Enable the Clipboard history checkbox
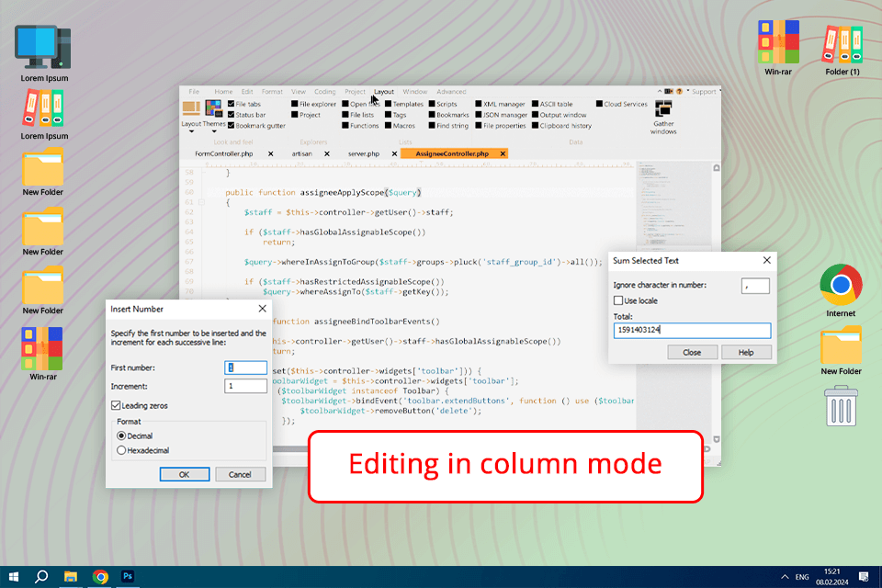Image resolution: width=882 pixels, height=588 pixels. point(535,126)
